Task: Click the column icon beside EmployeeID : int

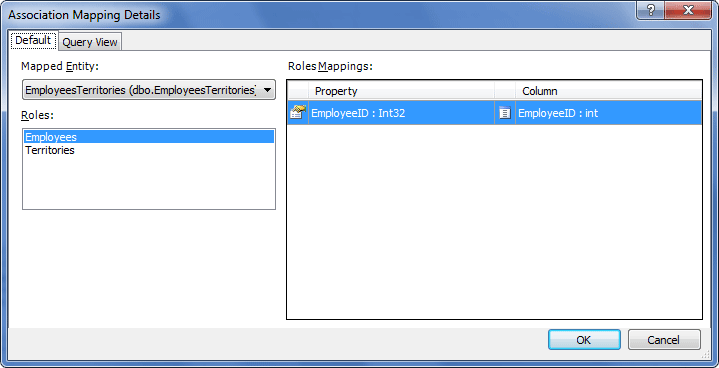Action: tap(504, 113)
